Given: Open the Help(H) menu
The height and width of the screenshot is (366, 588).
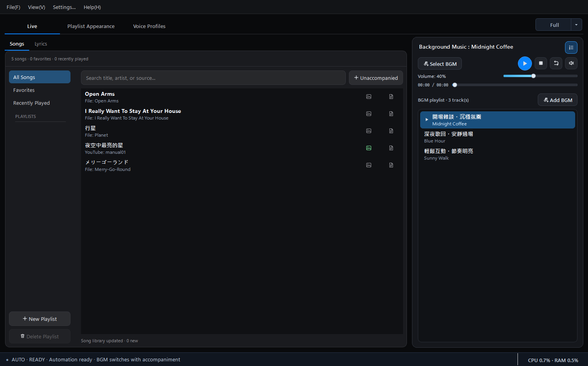Looking at the screenshot, I should point(92,7).
